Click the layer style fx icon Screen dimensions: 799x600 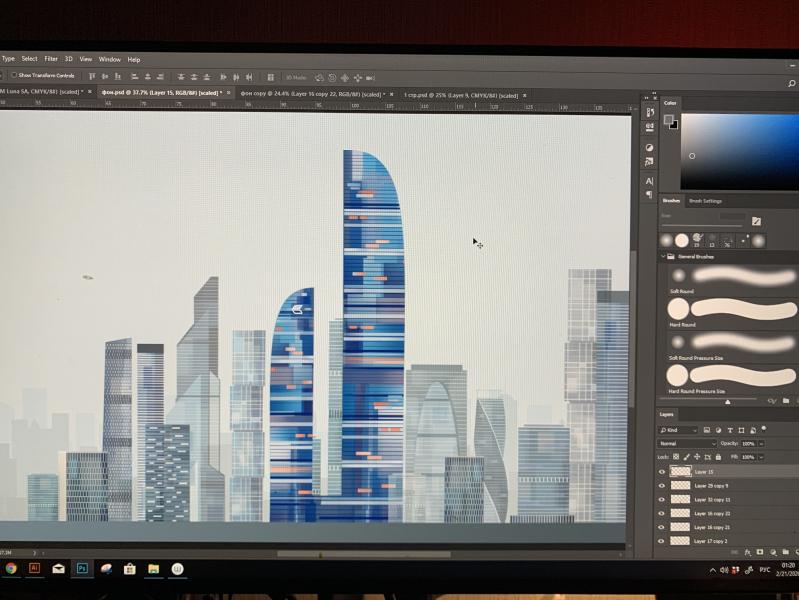[748, 553]
